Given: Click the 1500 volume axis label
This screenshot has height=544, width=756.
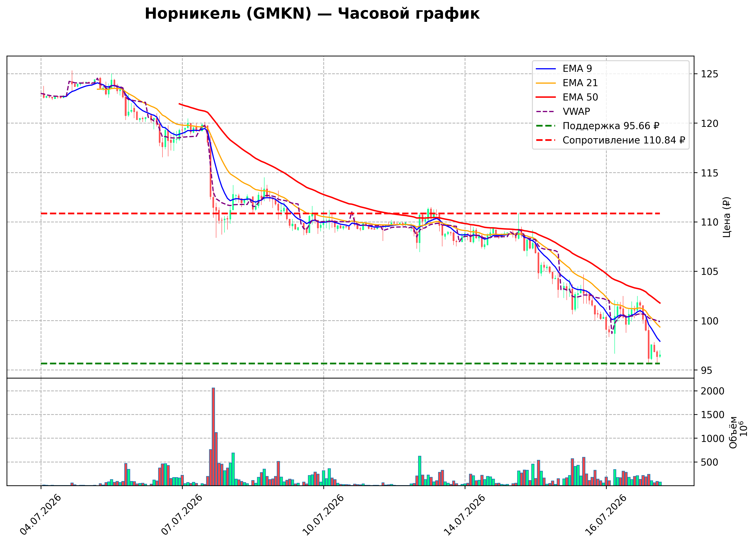Looking at the screenshot, I should pos(712,415).
